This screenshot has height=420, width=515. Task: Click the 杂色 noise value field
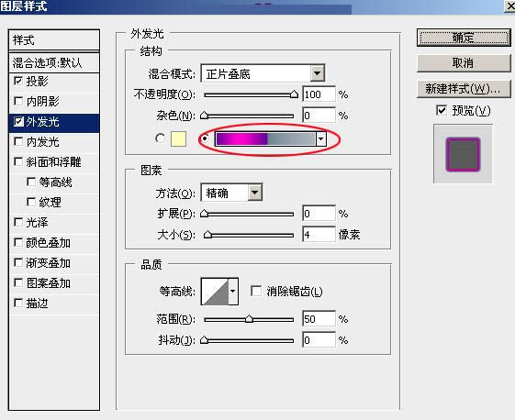(319, 116)
